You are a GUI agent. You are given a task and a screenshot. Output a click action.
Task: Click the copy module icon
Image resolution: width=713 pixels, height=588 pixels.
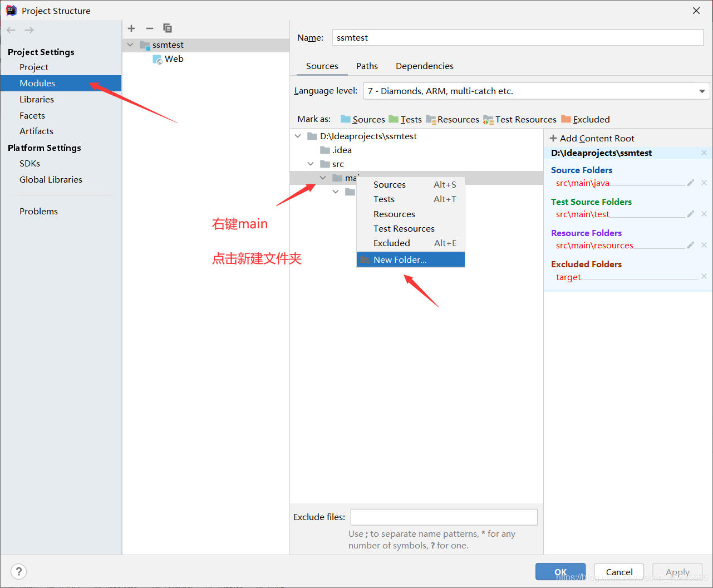click(168, 28)
